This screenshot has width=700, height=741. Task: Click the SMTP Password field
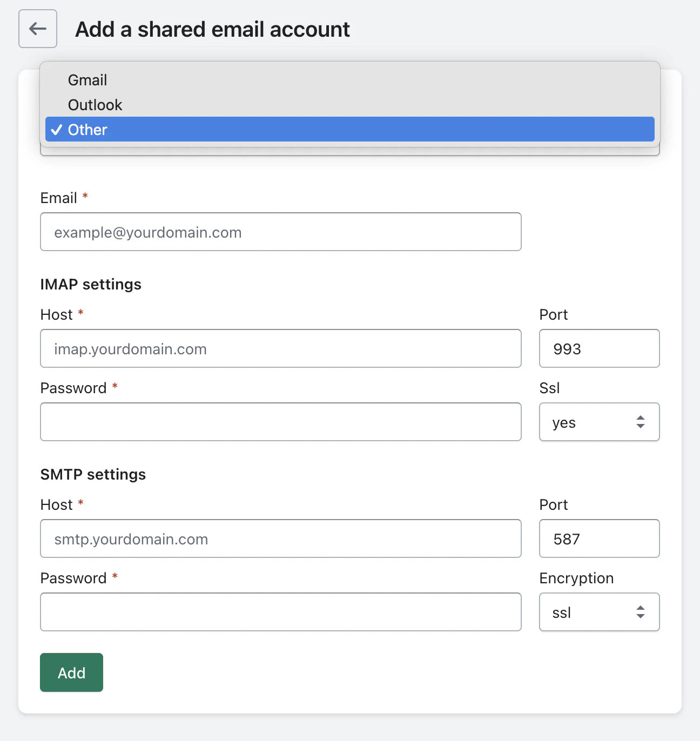281,612
